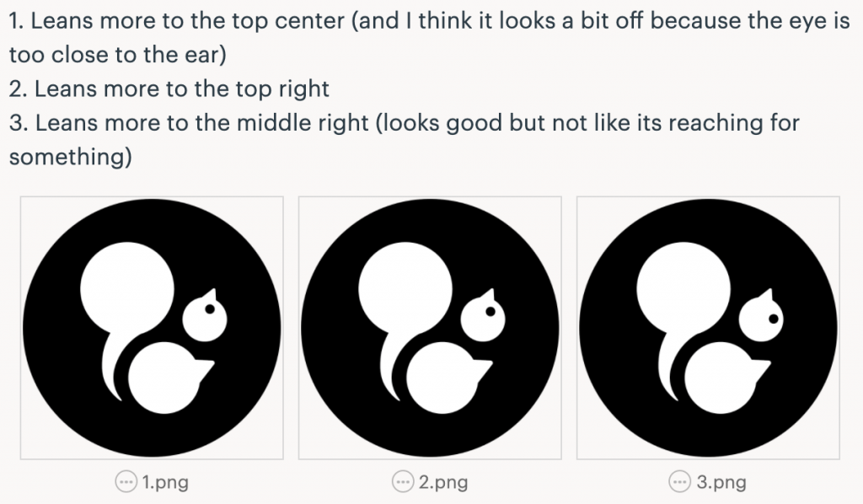Open the options icon beside 3.png
The width and height of the screenshot is (863, 504).
tap(680, 482)
